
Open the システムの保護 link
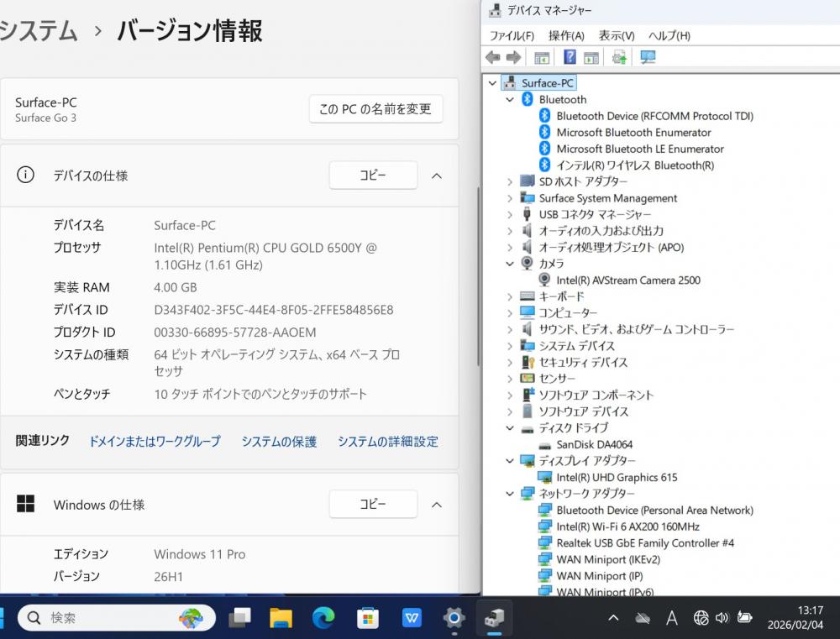pos(279,441)
